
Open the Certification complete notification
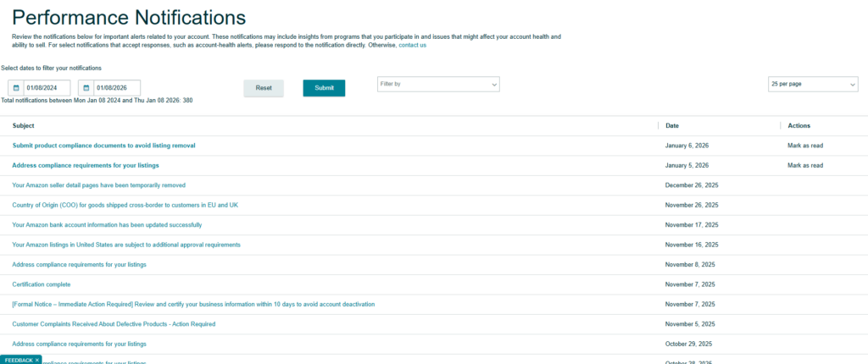tap(42, 284)
